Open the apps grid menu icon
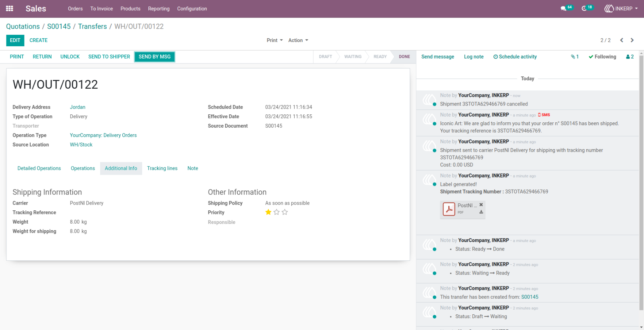The width and height of the screenshot is (644, 330). point(10,8)
